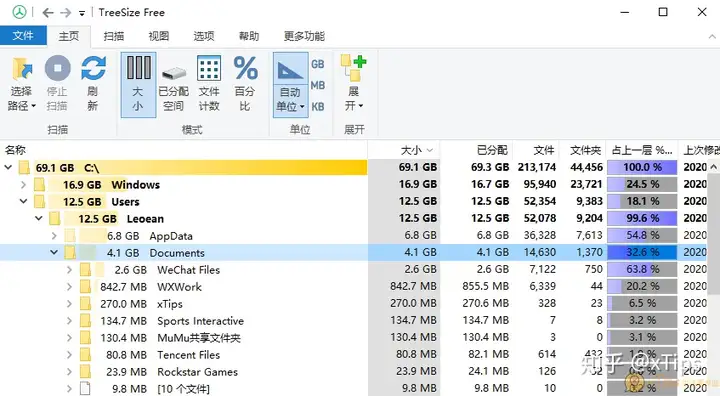Viewport: 720px width, 396px height.
Task: Switch to the 更多功能 tab
Action: pos(304,36)
